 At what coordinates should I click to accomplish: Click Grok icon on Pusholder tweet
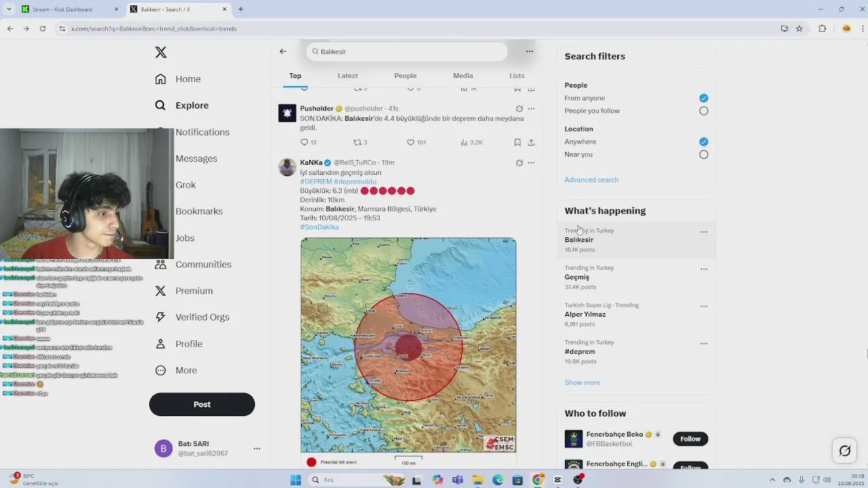519,108
